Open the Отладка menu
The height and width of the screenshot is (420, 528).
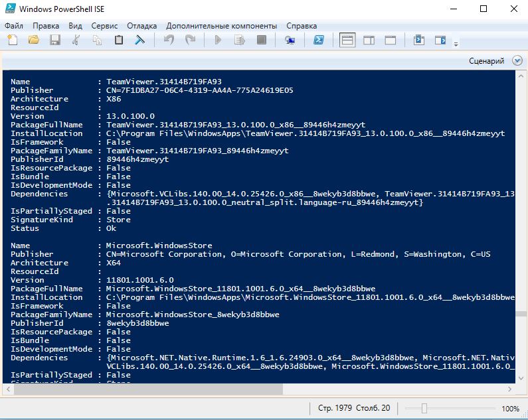pyautogui.click(x=141, y=26)
